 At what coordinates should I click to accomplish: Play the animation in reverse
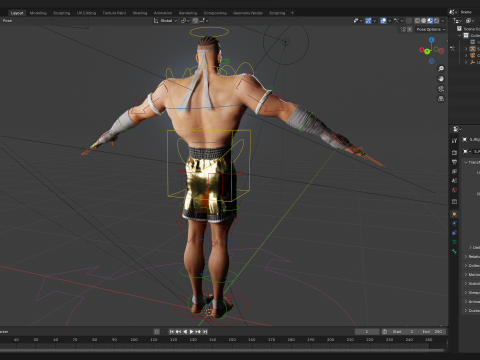click(185, 332)
